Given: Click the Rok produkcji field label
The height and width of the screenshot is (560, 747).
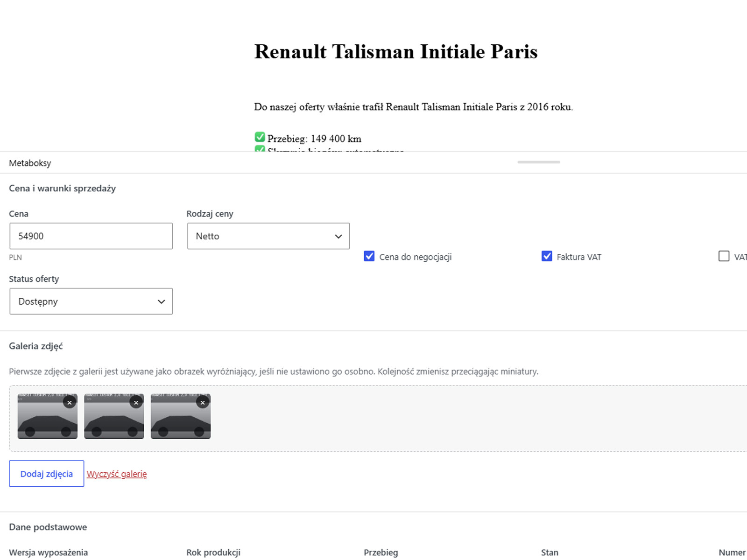Looking at the screenshot, I should click(x=214, y=553).
